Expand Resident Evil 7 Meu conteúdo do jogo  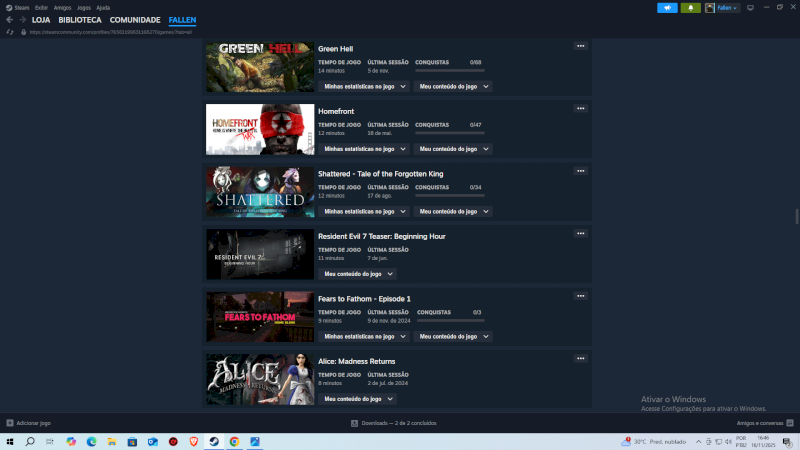(x=358, y=274)
